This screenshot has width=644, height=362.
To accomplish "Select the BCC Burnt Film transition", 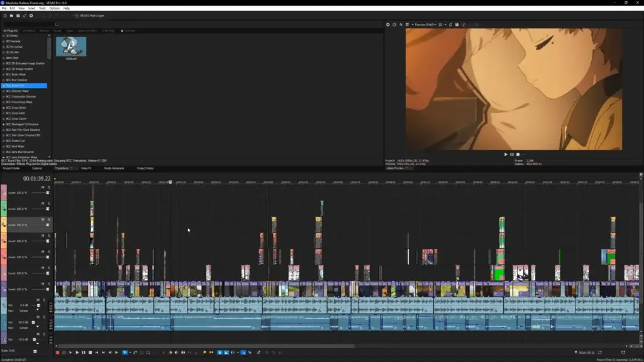I will pos(25,85).
